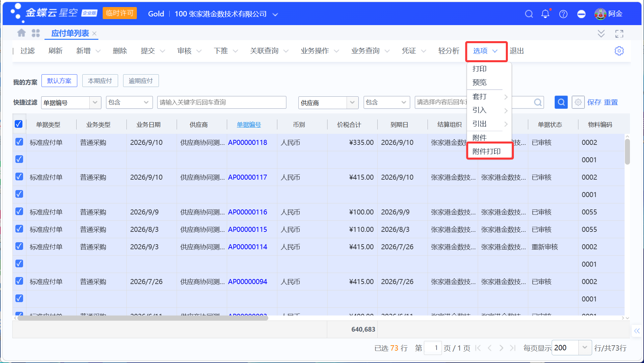
Task: Uncheck the row AP00000115 checkbox
Action: coord(19,229)
